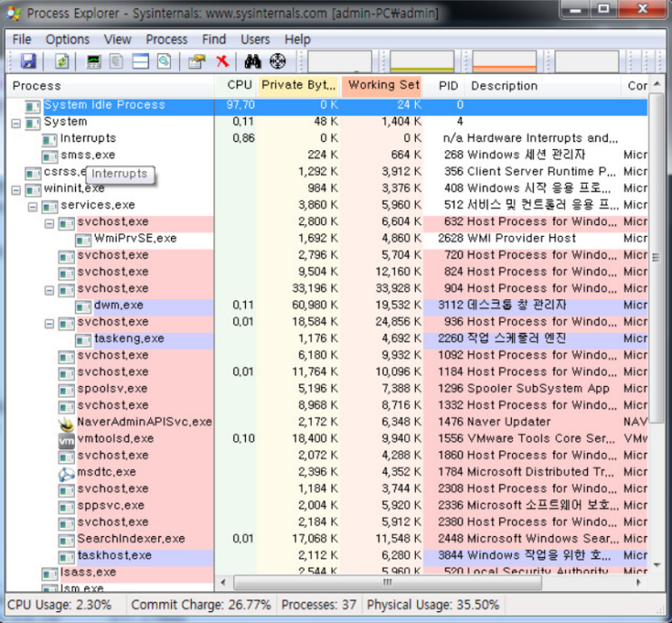
Task: Click the vmtoolsd.exe VMware icon
Action: pyautogui.click(x=66, y=440)
